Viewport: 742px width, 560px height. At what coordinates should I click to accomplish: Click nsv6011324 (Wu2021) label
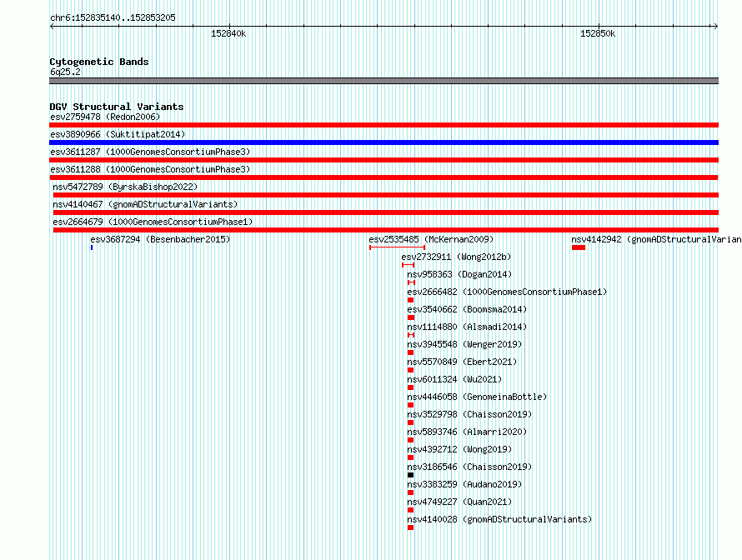click(x=454, y=379)
